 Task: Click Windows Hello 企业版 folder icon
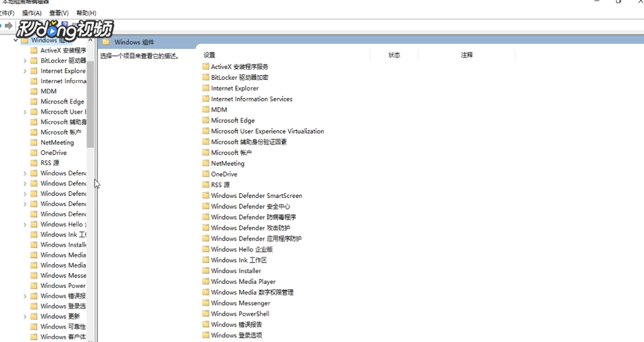[205, 249]
